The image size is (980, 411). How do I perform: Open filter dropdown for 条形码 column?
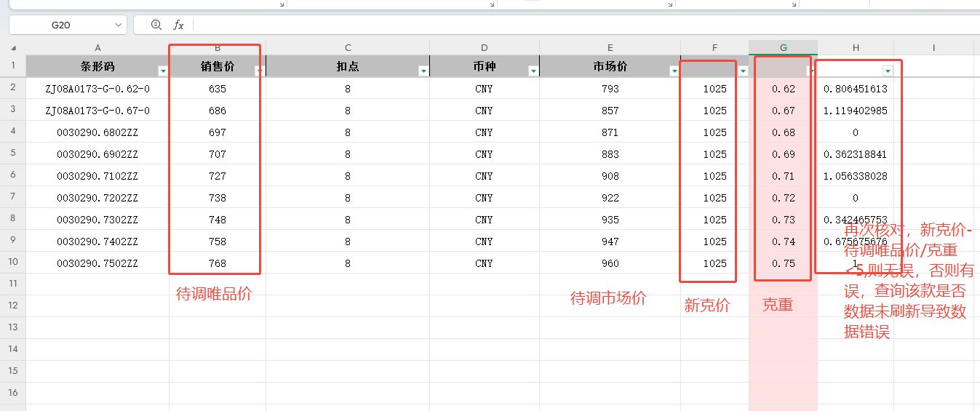163,71
